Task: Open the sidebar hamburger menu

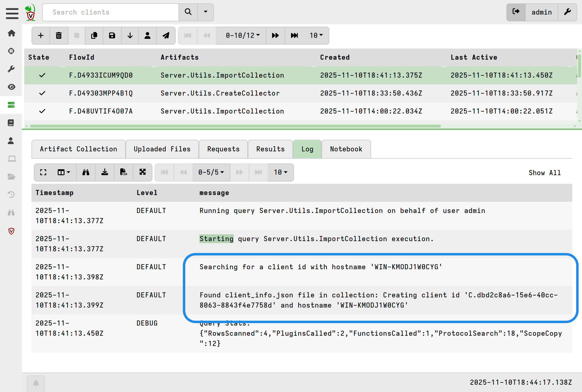Action: coord(12,13)
